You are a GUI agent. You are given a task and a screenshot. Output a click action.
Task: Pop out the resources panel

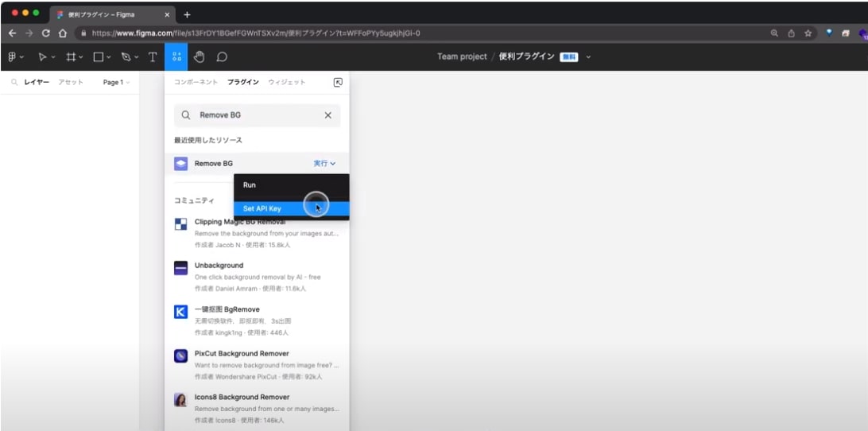click(x=338, y=83)
